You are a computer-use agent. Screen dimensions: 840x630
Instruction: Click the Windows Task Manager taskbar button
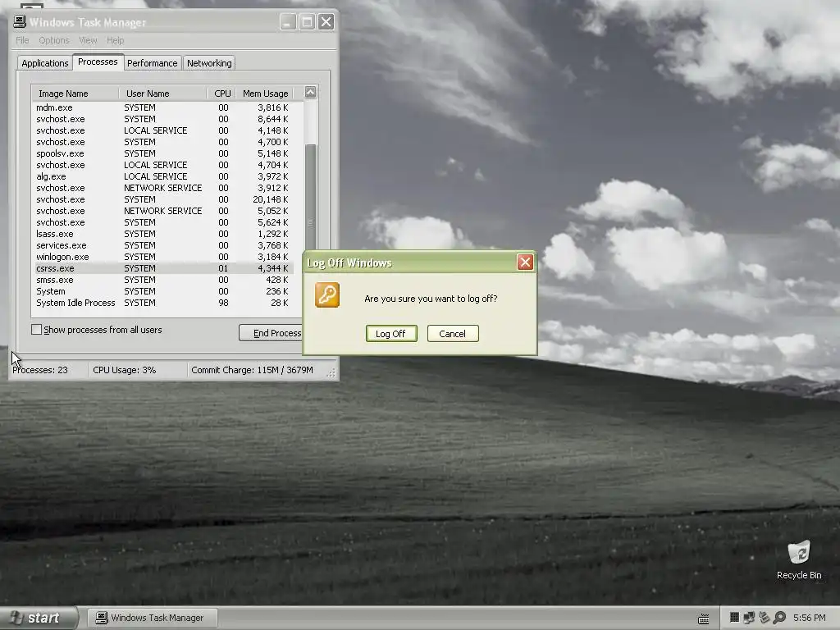(152, 618)
